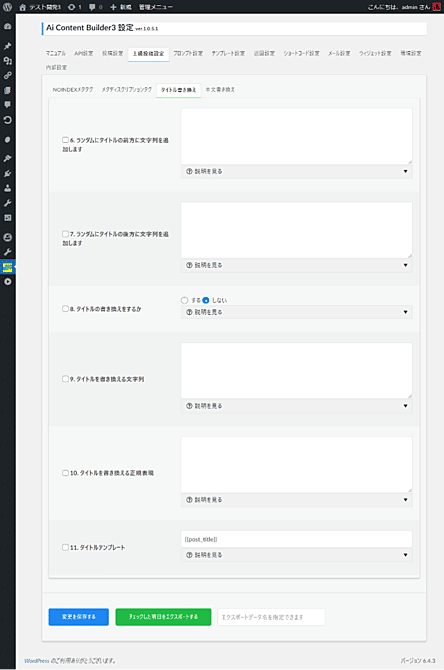This screenshot has width=444, height=670.
Task: Open Posts via the pushpin sidebar icon
Action: click(8, 46)
